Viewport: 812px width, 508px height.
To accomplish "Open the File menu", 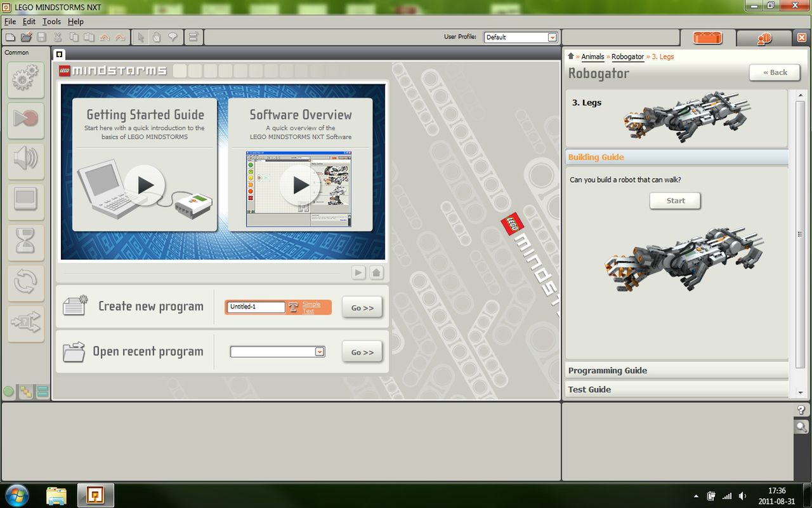I will pos(10,22).
